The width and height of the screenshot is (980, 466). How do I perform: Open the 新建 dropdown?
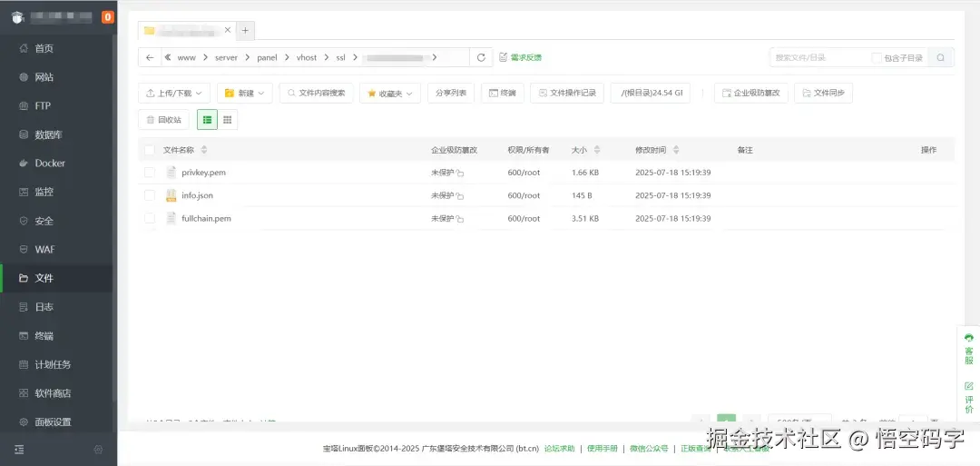pos(245,94)
